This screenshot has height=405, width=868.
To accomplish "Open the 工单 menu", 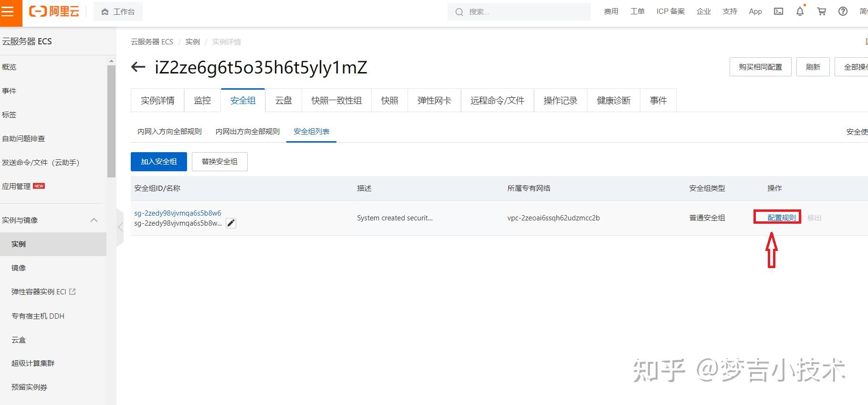I will 637,11.
